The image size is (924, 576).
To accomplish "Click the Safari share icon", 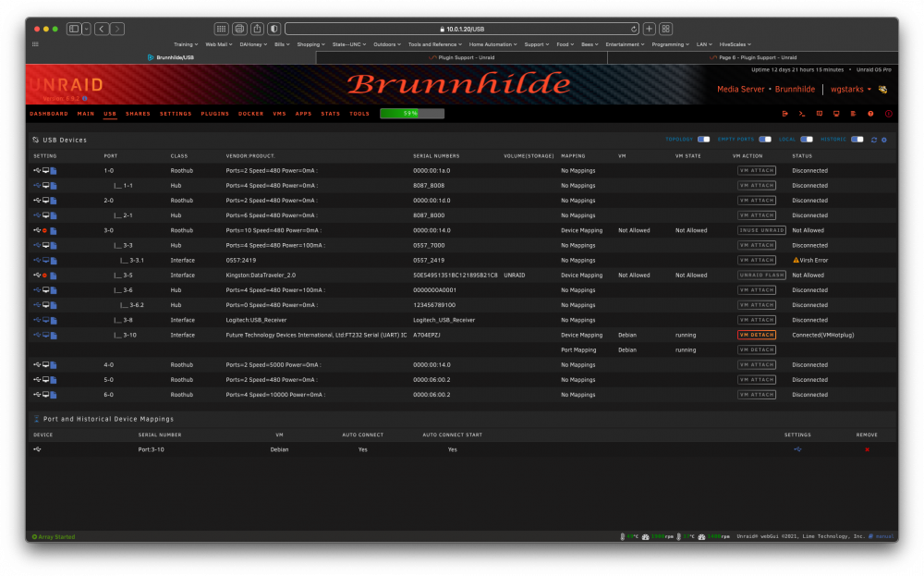I will [x=257, y=29].
